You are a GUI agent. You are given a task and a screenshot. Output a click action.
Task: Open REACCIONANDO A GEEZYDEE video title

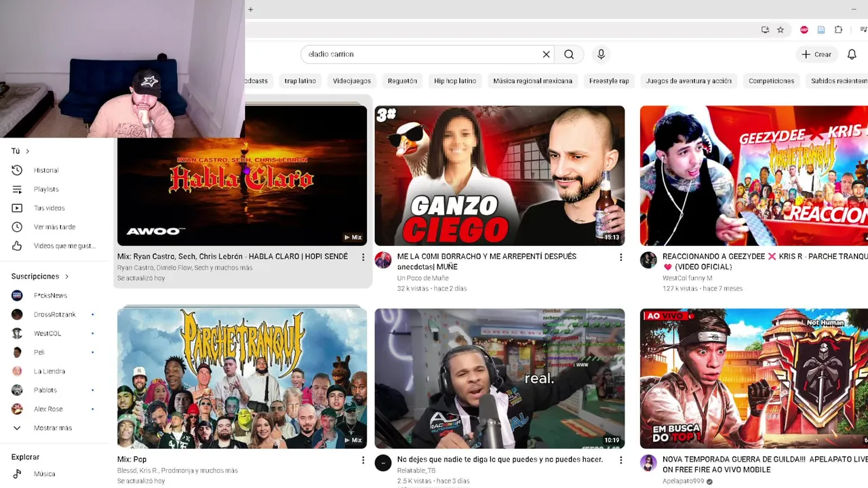pyautogui.click(x=765, y=262)
